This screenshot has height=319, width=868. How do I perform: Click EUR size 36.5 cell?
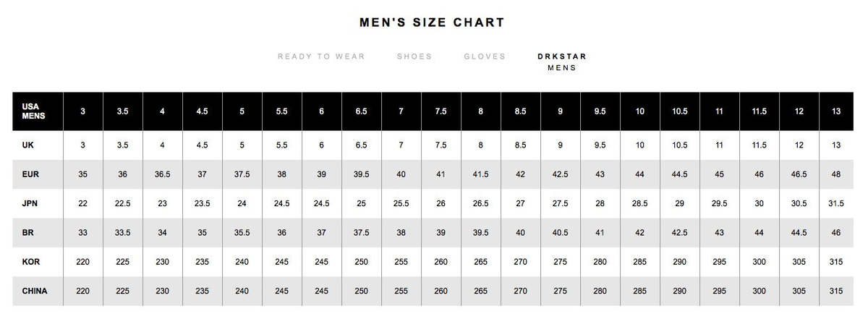click(x=162, y=174)
